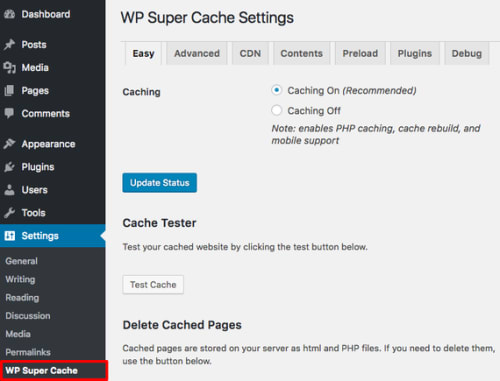Viewport: 500px width, 381px height.
Task: Click the 'WP Super Cache Settings' title
Action: [207, 18]
